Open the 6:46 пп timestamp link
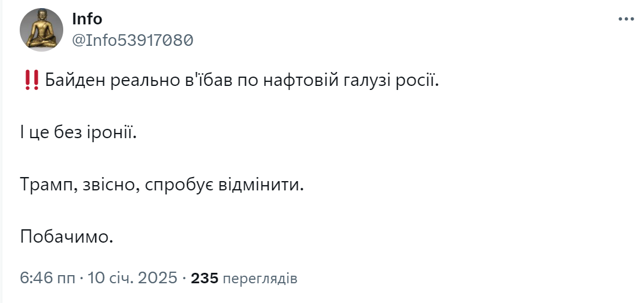The height and width of the screenshot is (303, 644). 48,279
